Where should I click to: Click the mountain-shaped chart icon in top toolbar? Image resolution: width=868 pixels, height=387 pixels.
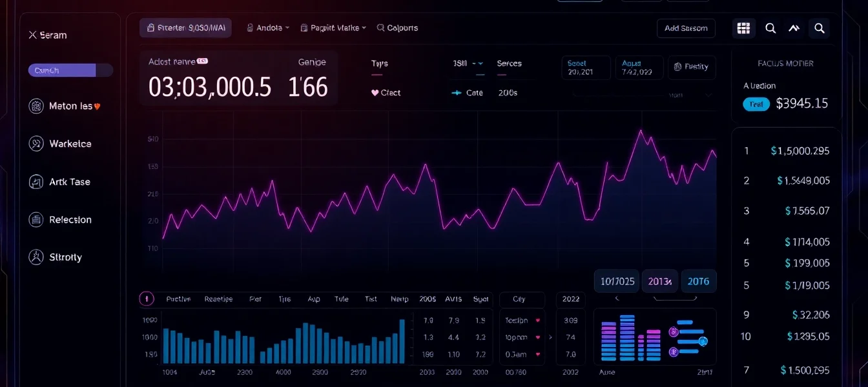794,28
